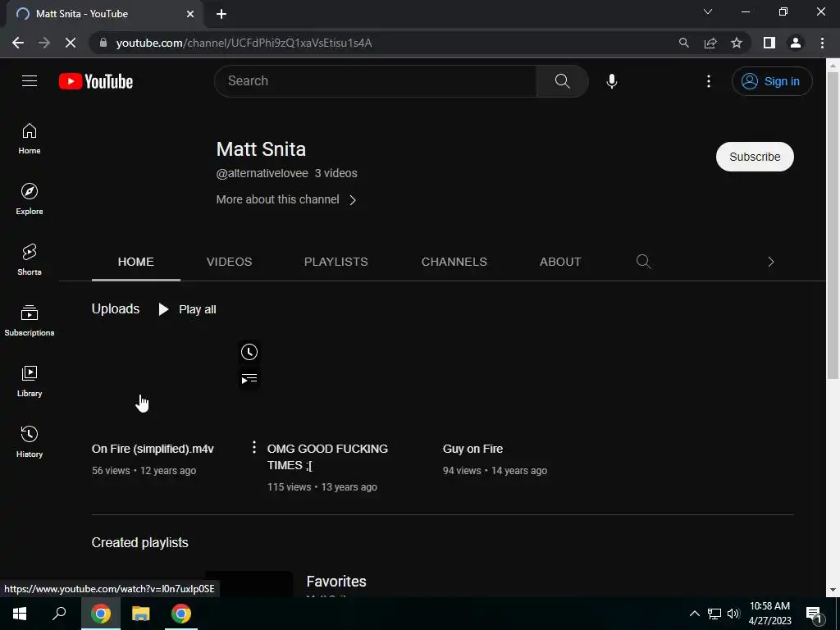The image size is (840, 630).
Task: Click the browser back arrow
Action: click(18, 43)
